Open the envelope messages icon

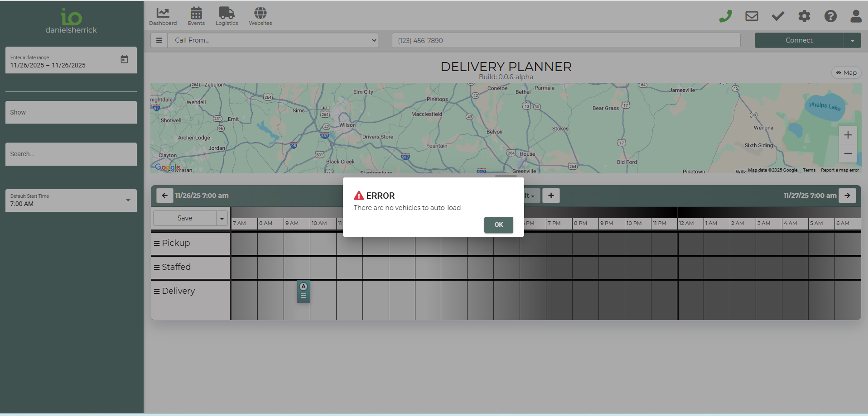point(752,17)
